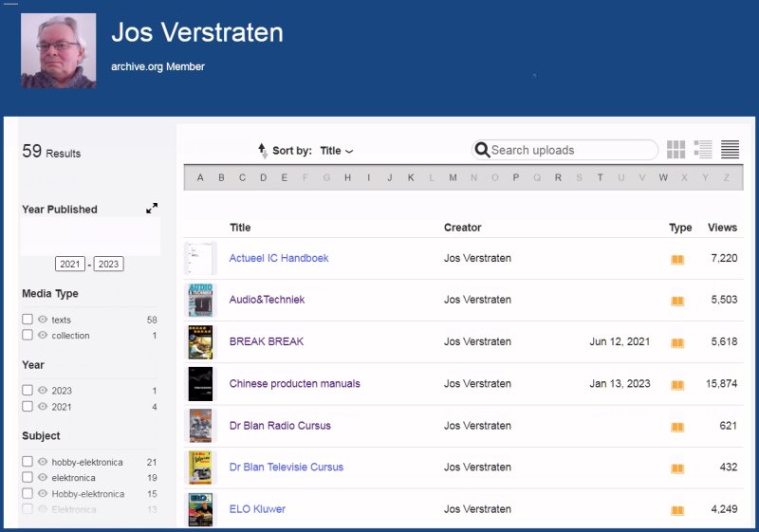Filter titles by letter A

(x=200, y=177)
